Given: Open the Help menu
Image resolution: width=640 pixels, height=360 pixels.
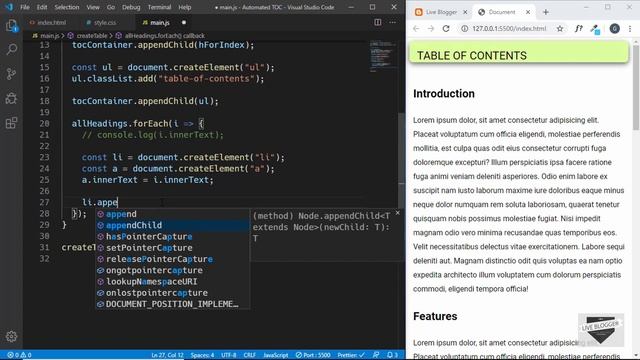Looking at the screenshot, I should [x=184, y=7].
